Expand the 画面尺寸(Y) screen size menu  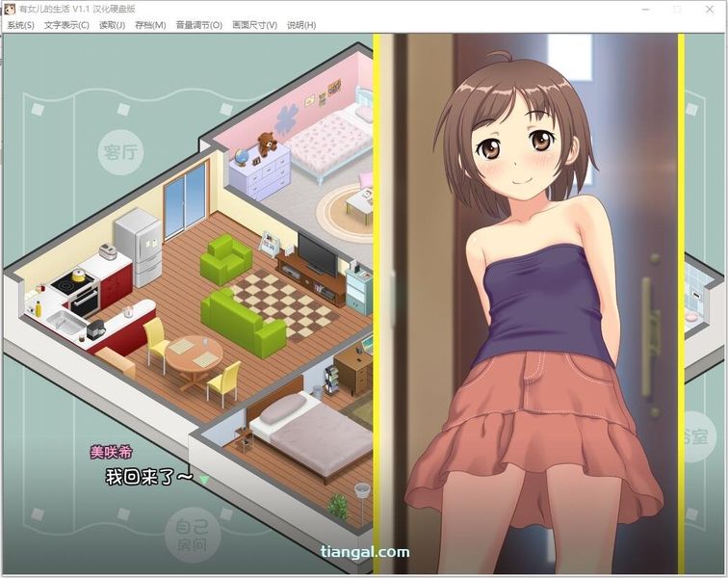tap(255, 25)
